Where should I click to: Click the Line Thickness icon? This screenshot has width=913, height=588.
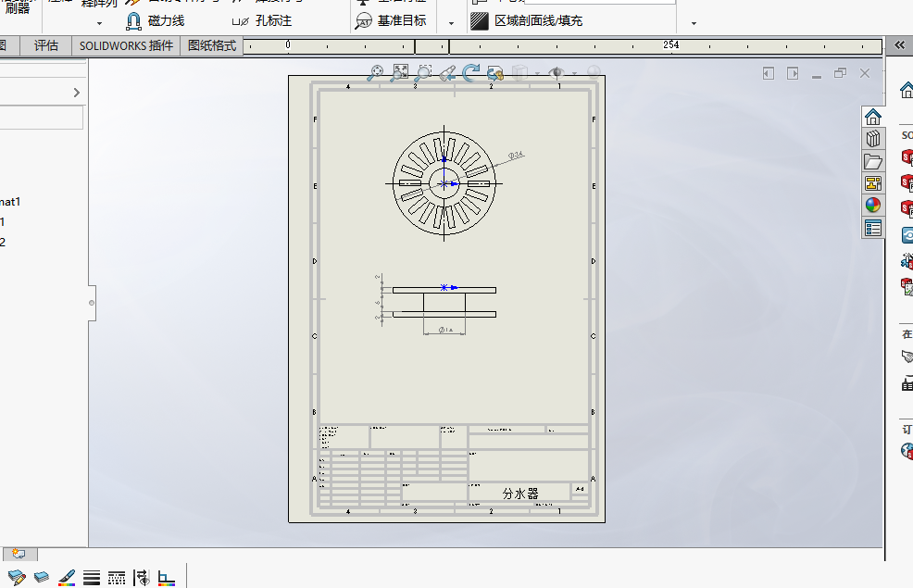click(92, 577)
